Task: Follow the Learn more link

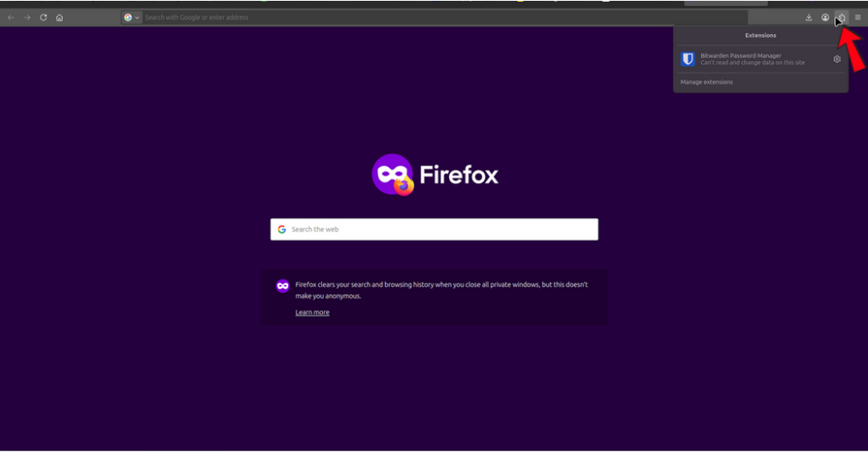Action: pos(312,312)
